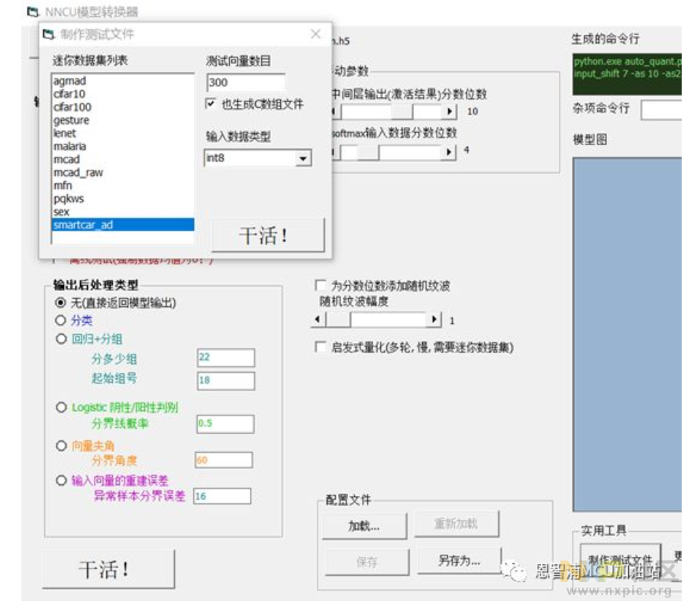The image size is (700, 602).
Task: Enable 为分数位数添加随机纹波 checkbox
Action: (321, 286)
